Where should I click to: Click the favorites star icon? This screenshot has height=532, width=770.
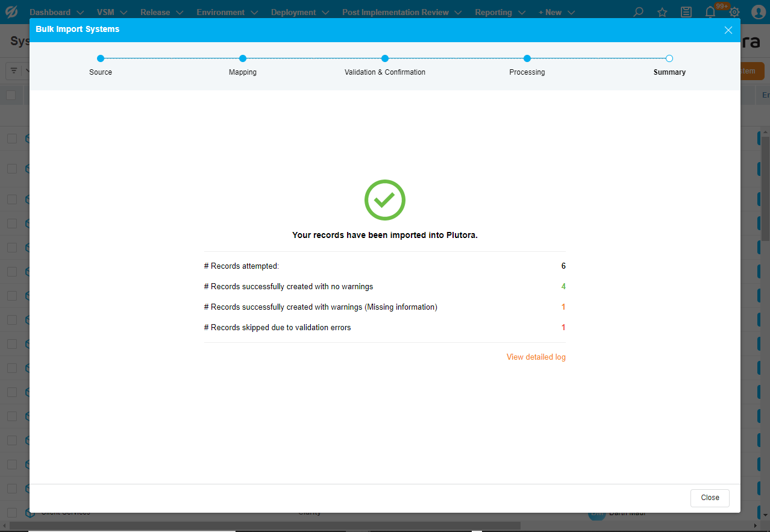point(662,12)
